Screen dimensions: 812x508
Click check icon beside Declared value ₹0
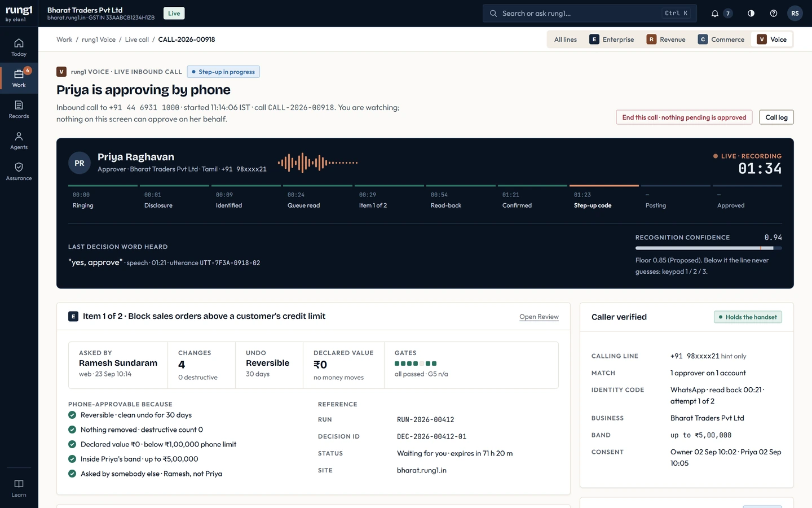point(72,444)
